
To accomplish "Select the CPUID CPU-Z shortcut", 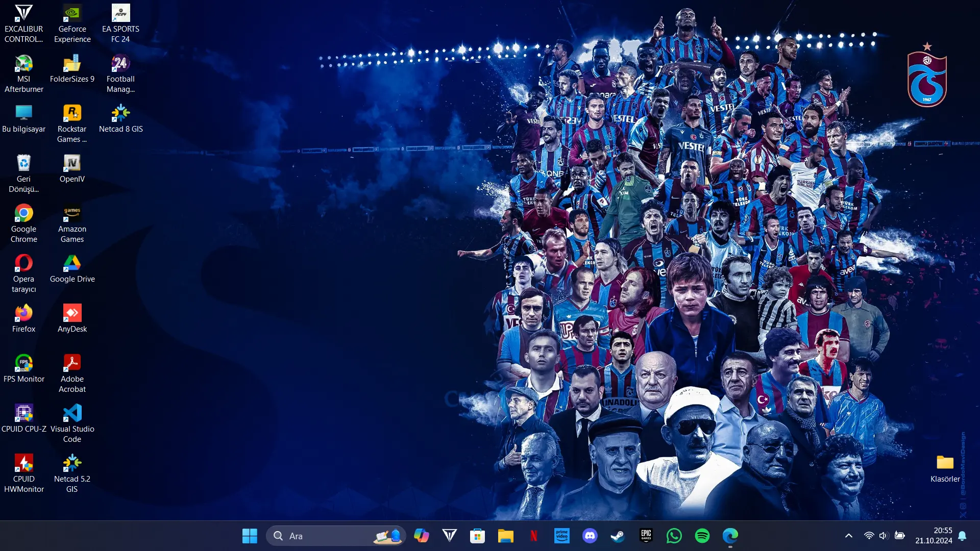I will (23, 418).
